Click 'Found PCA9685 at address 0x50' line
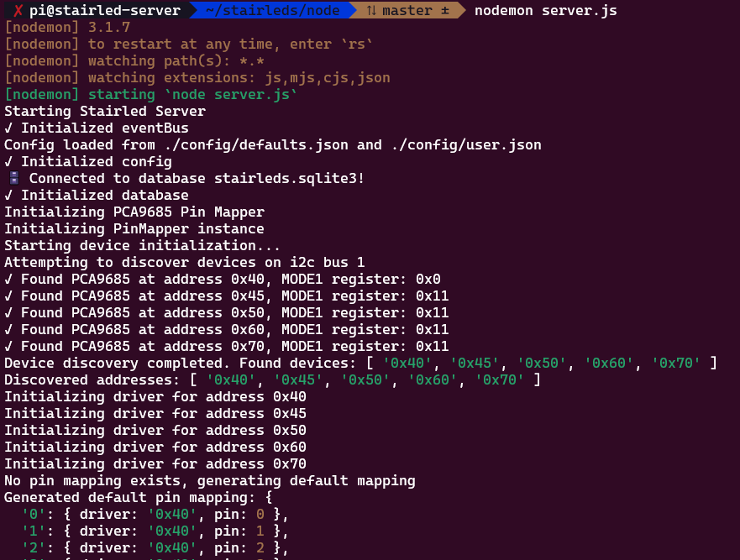Screen dimensions: 740x560 coord(227,313)
